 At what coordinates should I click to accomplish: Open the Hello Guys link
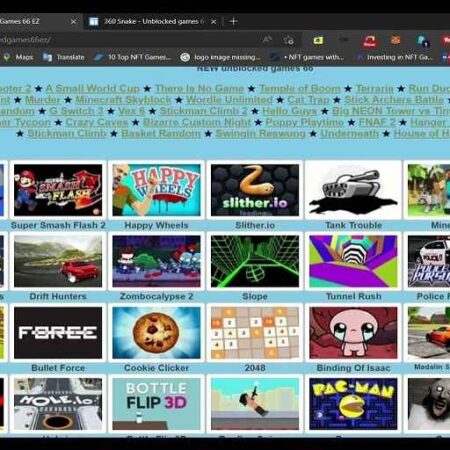[x=290, y=111]
